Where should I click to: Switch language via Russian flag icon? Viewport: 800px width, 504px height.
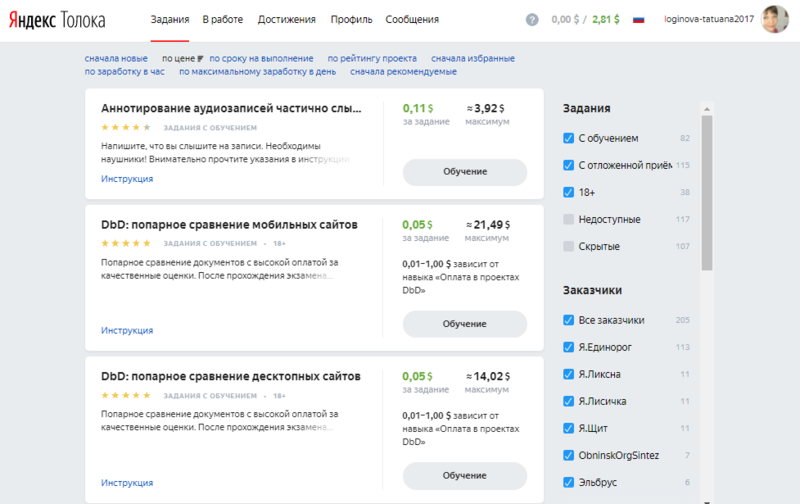point(638,20)
